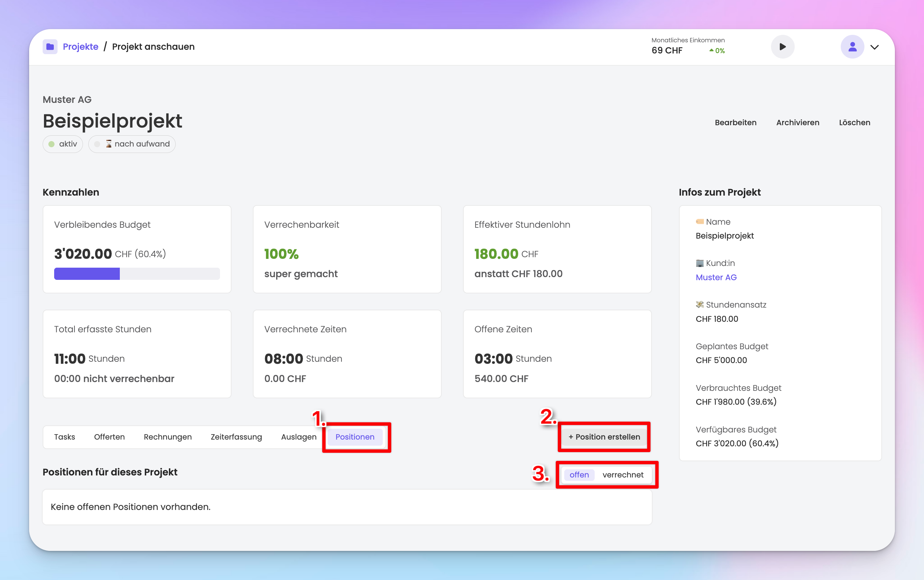
Task: Toggle filter to offen positions
Action: tap(579, 475)
